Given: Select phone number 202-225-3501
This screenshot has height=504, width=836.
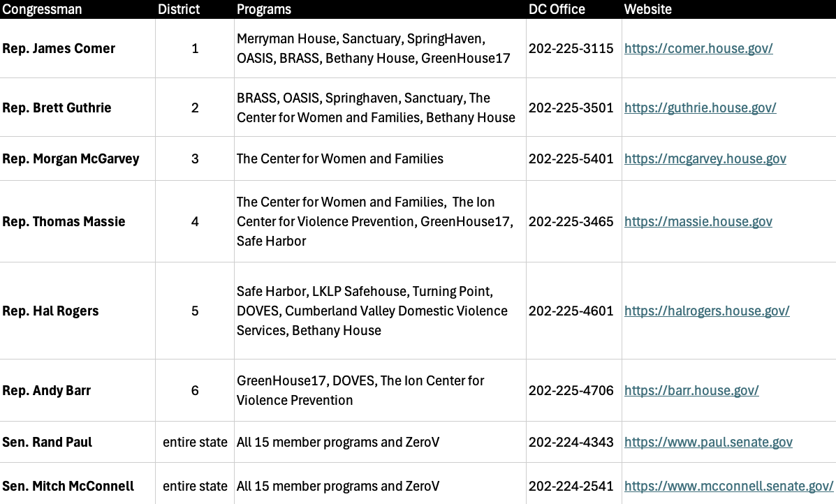Looking at the screenshot, I should click(571, 108).
